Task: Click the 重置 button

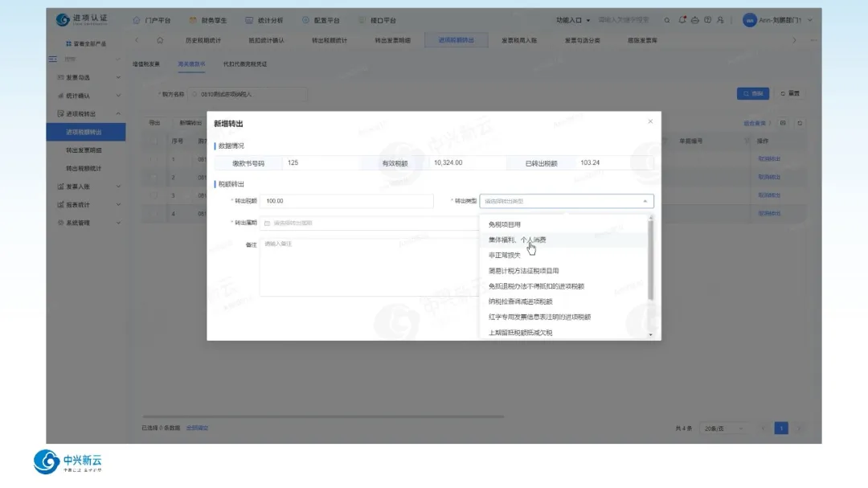Action: [790, 93]
